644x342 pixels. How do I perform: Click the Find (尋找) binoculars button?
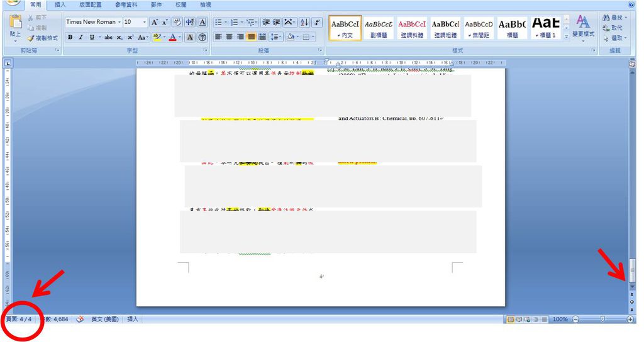coord(615,18)
